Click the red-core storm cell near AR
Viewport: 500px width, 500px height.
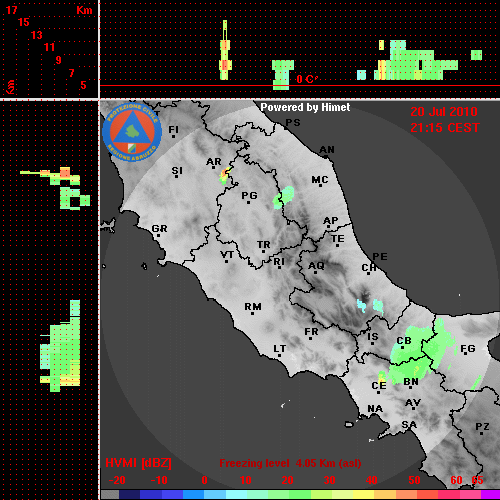(224, 175)
